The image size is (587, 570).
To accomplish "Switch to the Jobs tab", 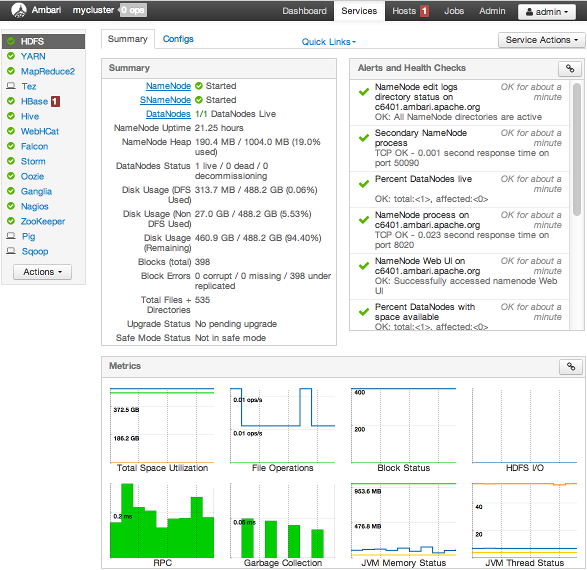I will 454,11.
